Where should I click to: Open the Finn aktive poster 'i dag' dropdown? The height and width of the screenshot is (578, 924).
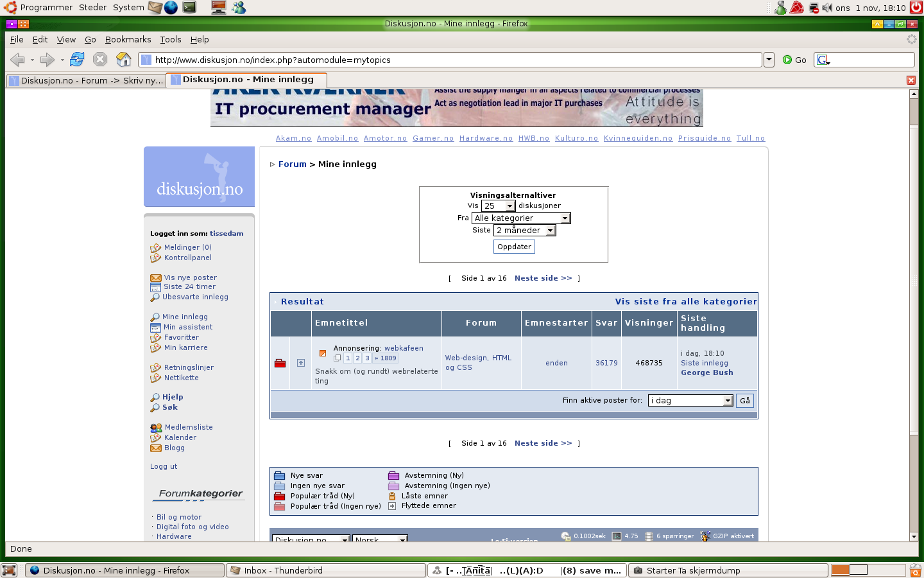pos(690,401)
